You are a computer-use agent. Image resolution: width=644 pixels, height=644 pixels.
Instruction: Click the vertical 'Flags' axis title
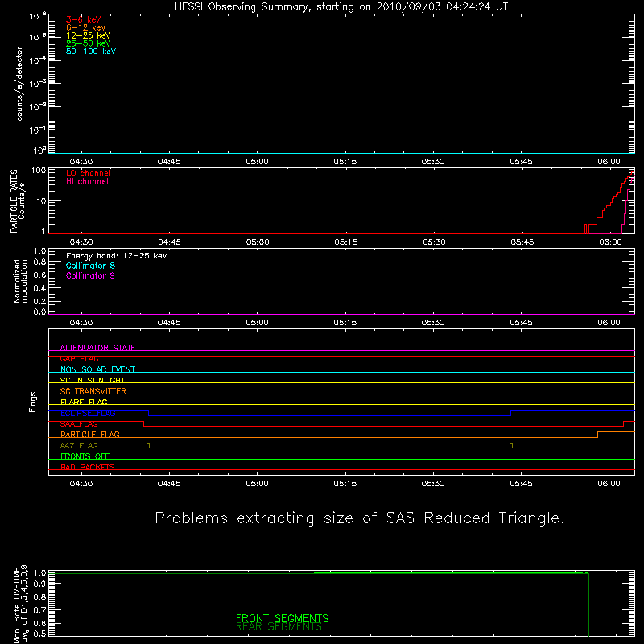tap(33, 402)
